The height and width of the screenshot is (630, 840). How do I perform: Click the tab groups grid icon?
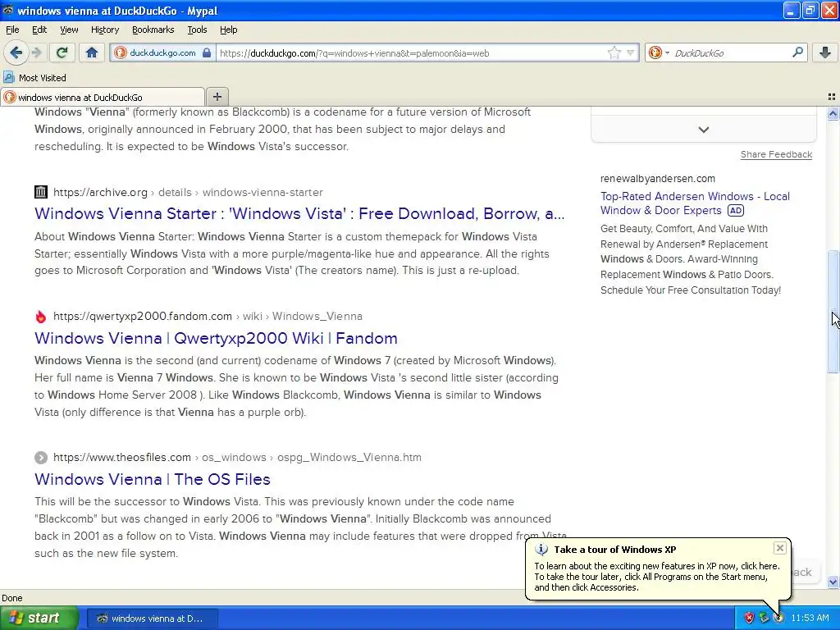coord(832,97)
